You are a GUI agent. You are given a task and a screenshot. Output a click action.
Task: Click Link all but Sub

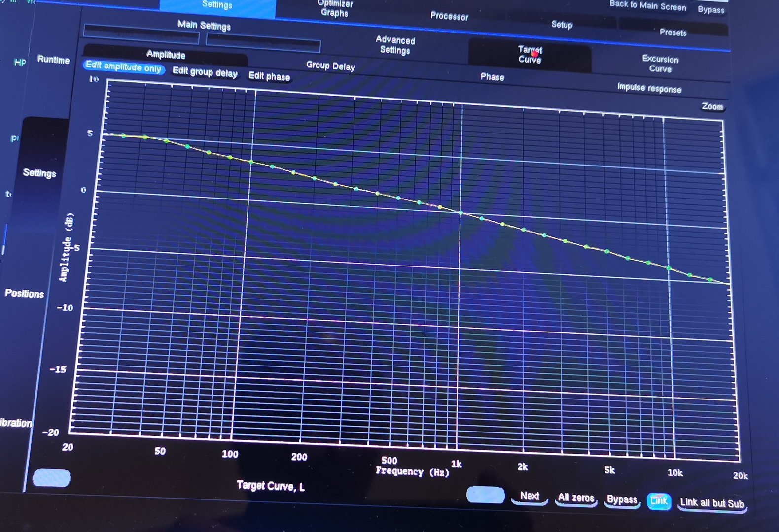coord(712,503)
